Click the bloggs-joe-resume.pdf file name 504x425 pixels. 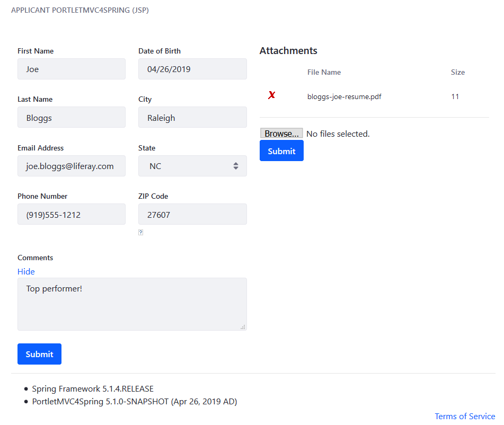point(344,96)
